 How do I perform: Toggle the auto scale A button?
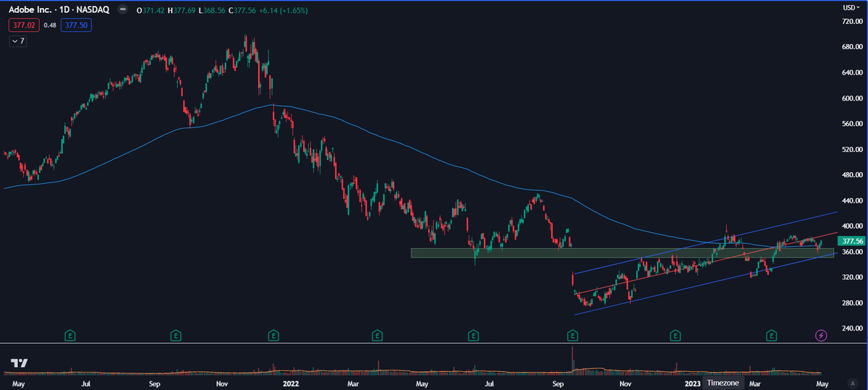point(854,383)
